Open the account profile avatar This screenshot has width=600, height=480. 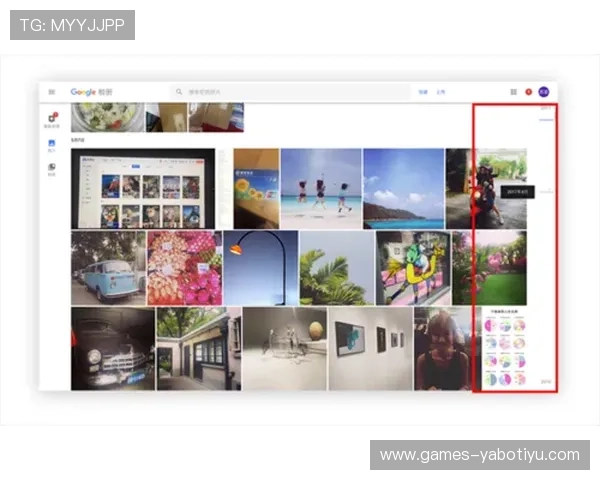[x=544, y=92]
